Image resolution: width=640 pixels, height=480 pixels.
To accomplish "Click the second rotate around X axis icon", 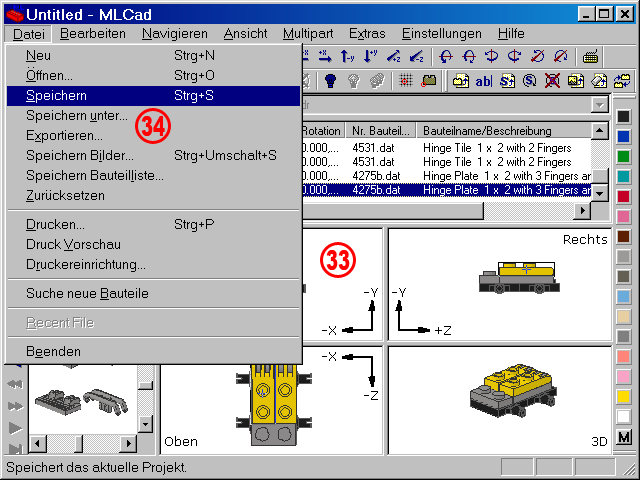I will tap(469, 57).
